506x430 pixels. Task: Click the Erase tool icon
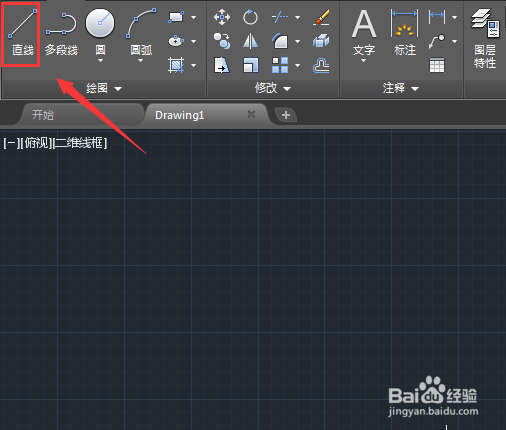pyautogui.click(x=321, y=17)
